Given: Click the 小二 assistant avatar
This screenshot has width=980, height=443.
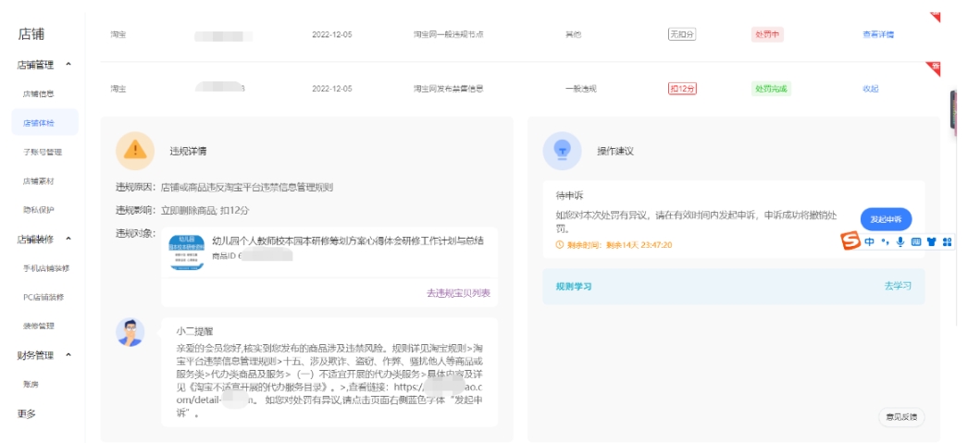Looking at the screenshot, I should coord(130,331).
